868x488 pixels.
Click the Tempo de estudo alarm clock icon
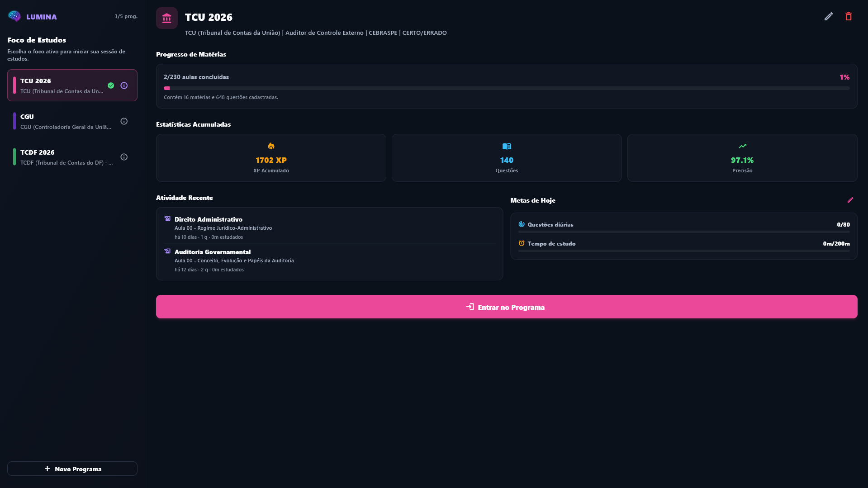522,243
